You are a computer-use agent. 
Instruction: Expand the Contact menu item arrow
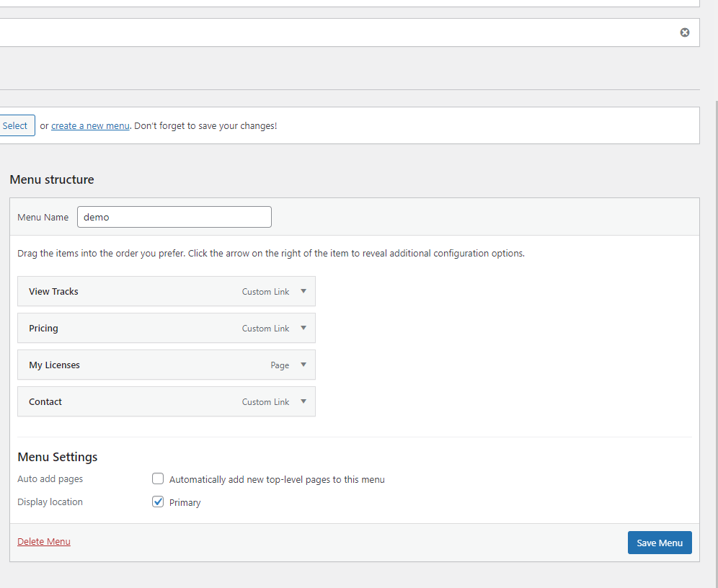click(303, 401)
